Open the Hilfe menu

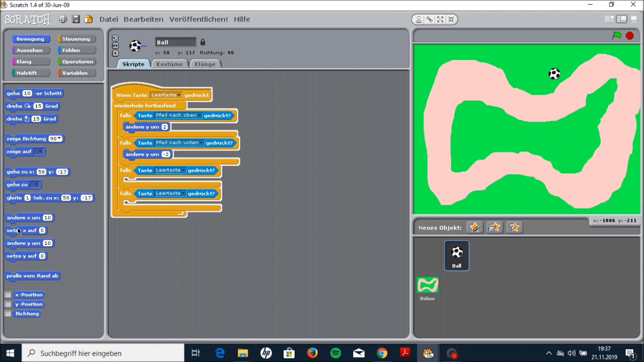coord(242,19)
